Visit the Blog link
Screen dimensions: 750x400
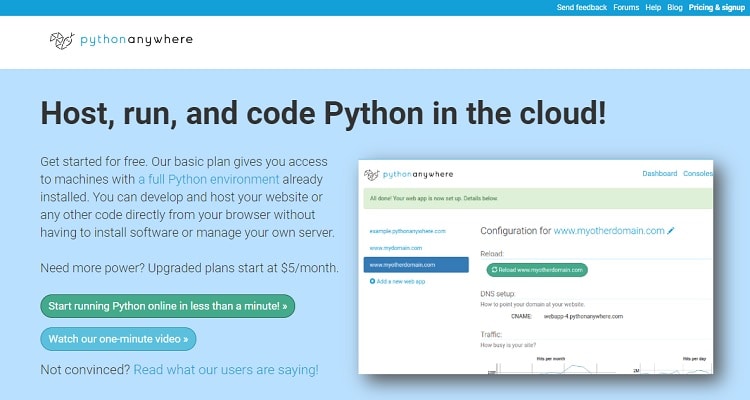(675, 7)
